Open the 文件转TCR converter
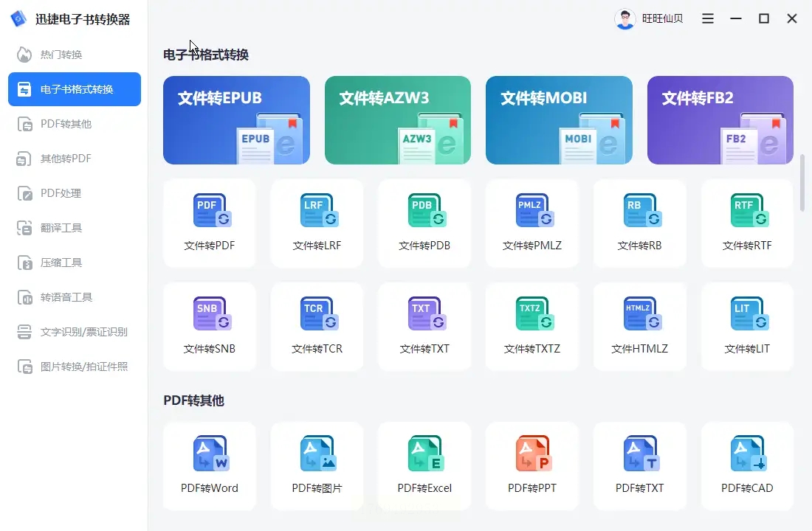The width and height of the screenshot is (812, 531). pos(317,327)
